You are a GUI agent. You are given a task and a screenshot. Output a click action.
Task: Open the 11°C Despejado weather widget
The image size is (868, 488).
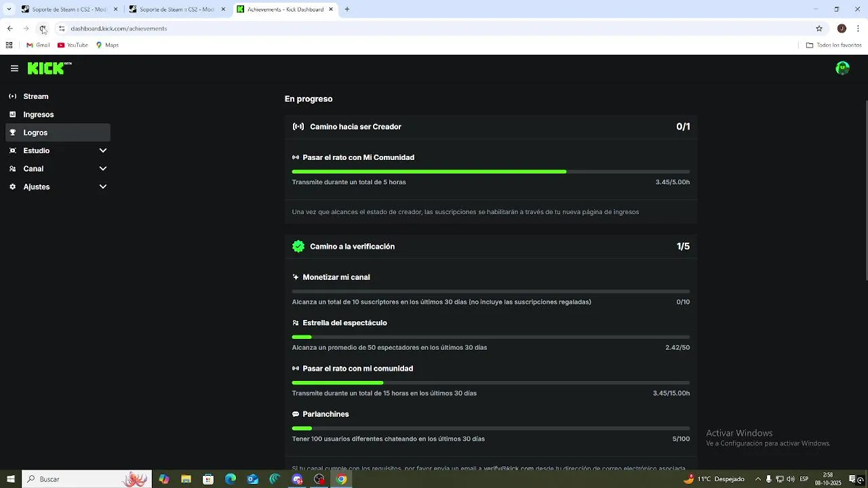[x=714, y=479]
